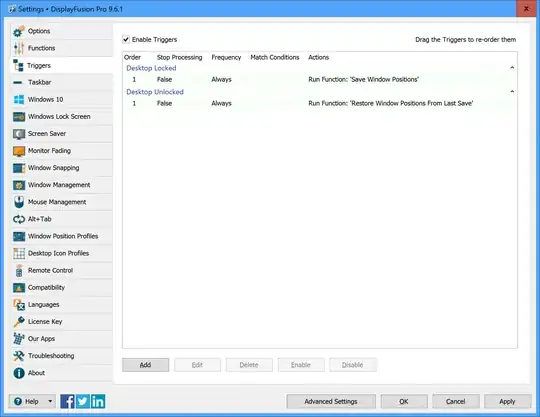Click the Add trigger button
This screenshot has height=417, width=540.
coord(145,365)
